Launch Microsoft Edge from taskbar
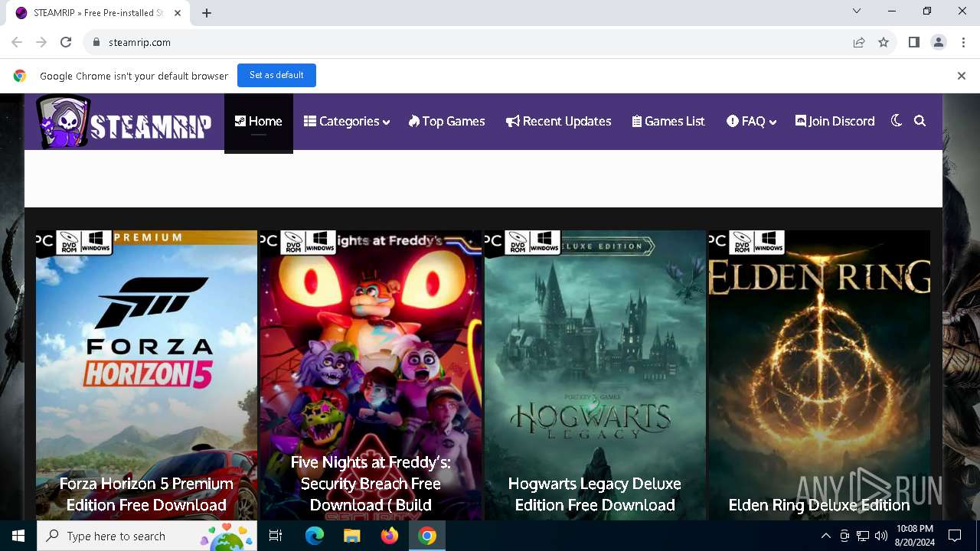The height and width of the screenshot is (551, 980). tap(315, 536)
